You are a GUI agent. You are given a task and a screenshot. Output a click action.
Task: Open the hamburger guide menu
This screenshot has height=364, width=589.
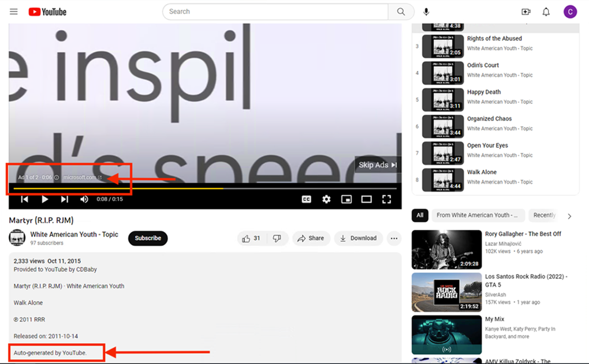coord(14,12)
